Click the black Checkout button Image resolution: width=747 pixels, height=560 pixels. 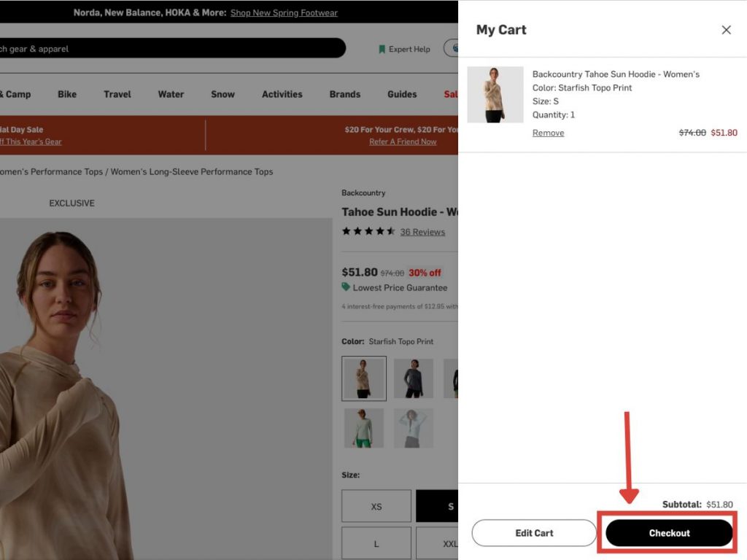669,533
